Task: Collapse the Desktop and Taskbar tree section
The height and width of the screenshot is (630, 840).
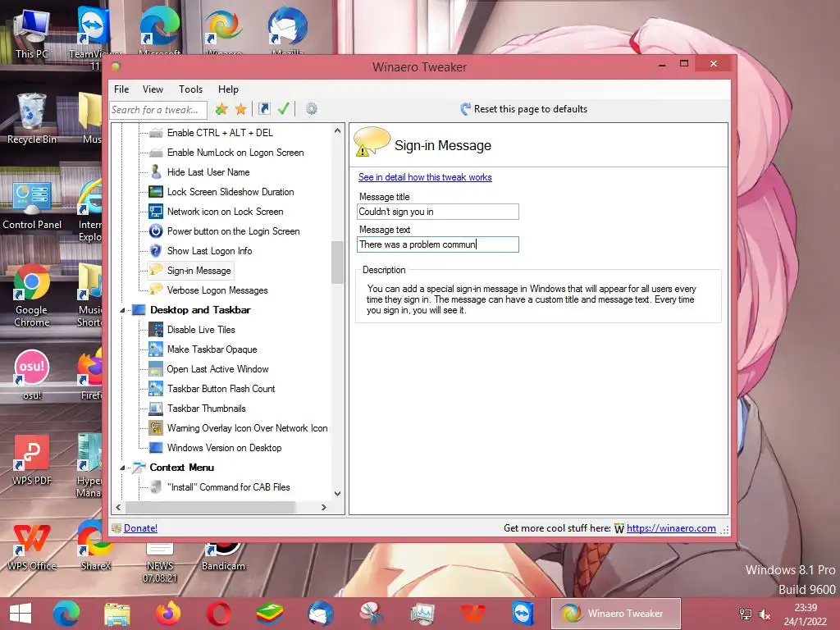Action: pos(122,310)
